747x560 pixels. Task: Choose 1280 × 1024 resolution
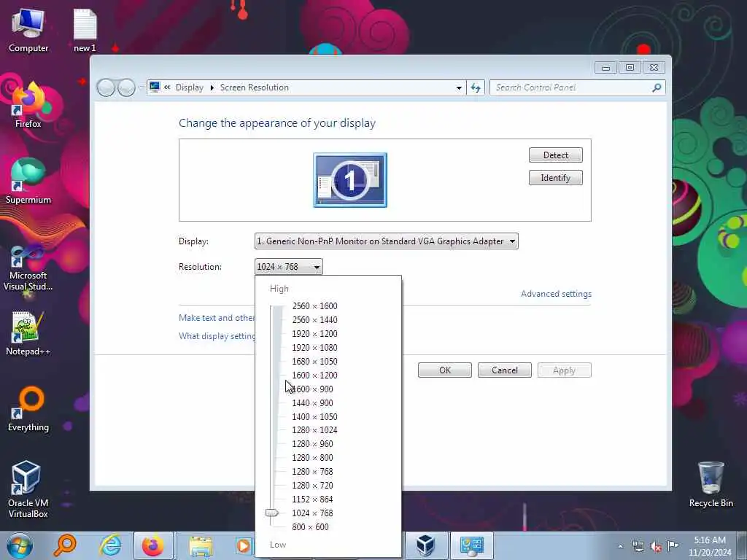pos(314,430)
